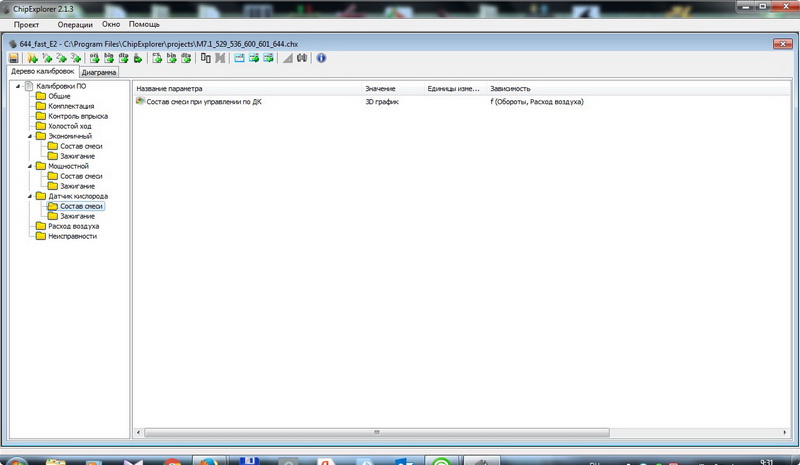
Task: Click the blue info icon in toolbar
Action: (x=321, y=58)
